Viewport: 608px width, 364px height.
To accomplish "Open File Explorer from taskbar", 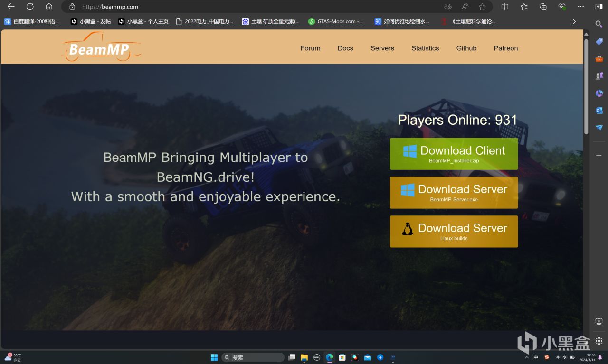I will pos(304,357).
